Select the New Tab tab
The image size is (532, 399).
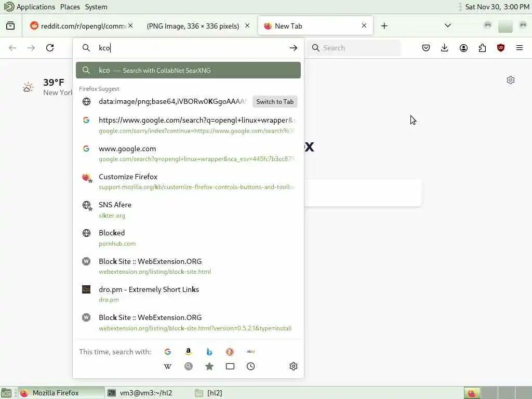coord(315,26)
